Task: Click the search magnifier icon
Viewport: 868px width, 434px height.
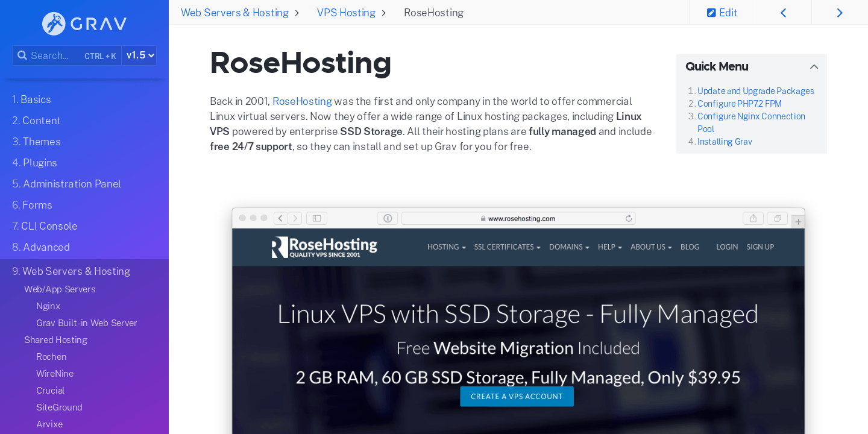Action: point(22,55)
